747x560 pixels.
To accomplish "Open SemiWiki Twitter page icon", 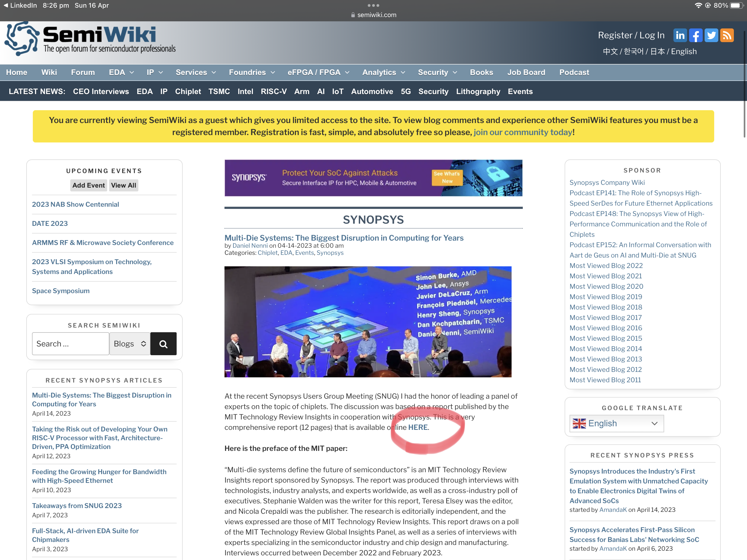I will click(x=711, y=36).
